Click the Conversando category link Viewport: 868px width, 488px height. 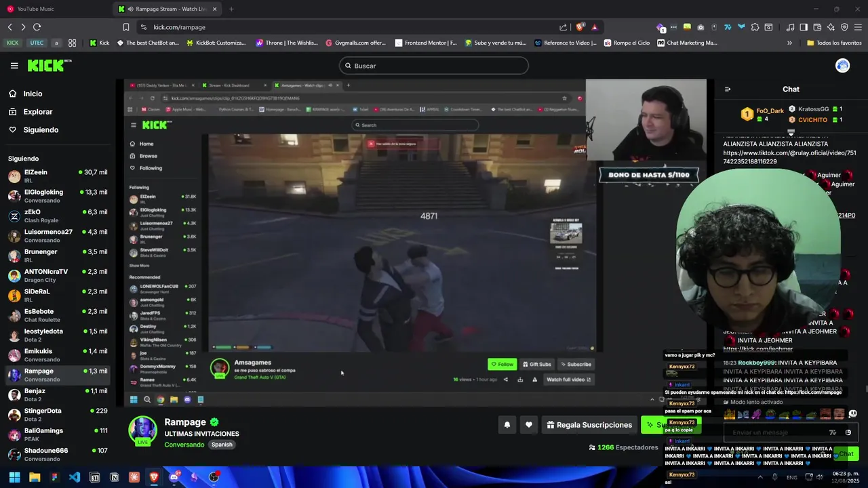click(x=184, y=445)
